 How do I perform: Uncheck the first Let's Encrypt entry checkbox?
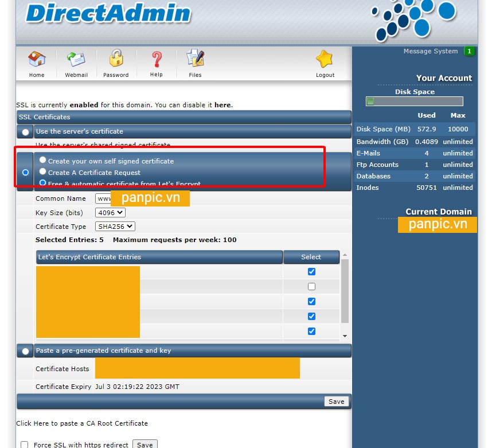tap(311, 271)
